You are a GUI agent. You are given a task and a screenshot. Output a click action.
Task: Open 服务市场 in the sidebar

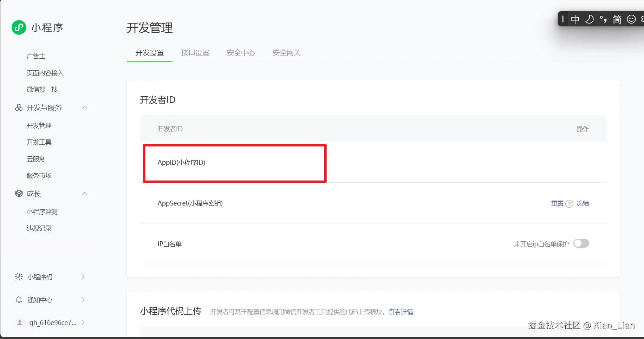pyautogui.click(x=39, y=176)
